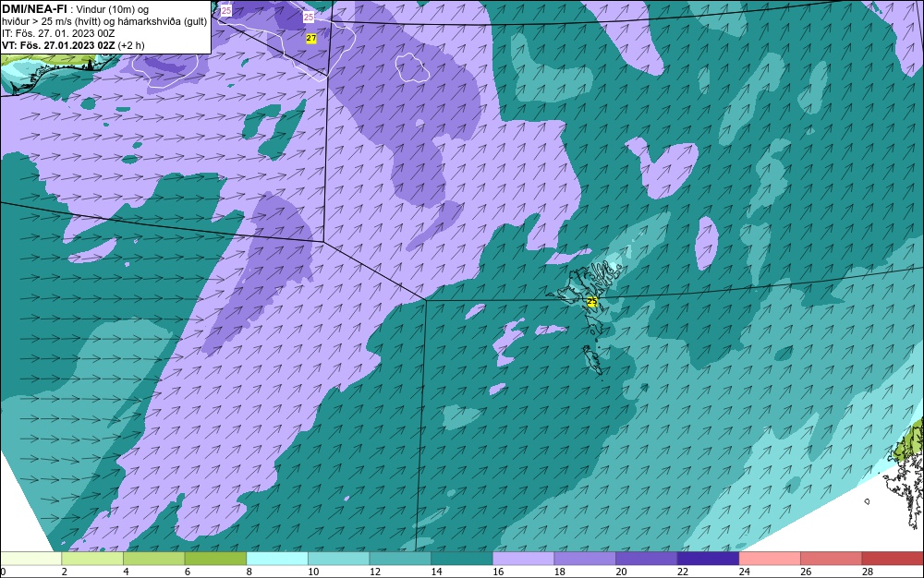
Task: Click the legend scale number 12
Action: click(375, 572)
